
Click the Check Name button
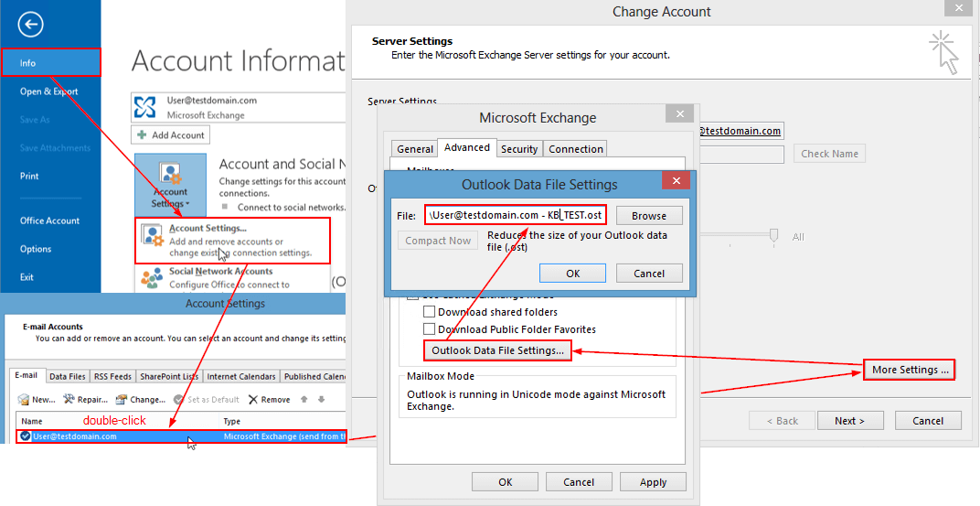[x=829, y=154]
